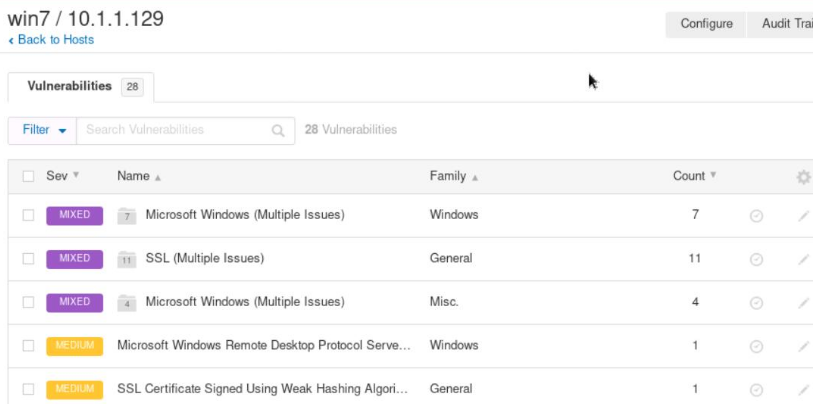Click the search magnifier icon
This screenshot has height=404, width=813.
click(278, 130)
